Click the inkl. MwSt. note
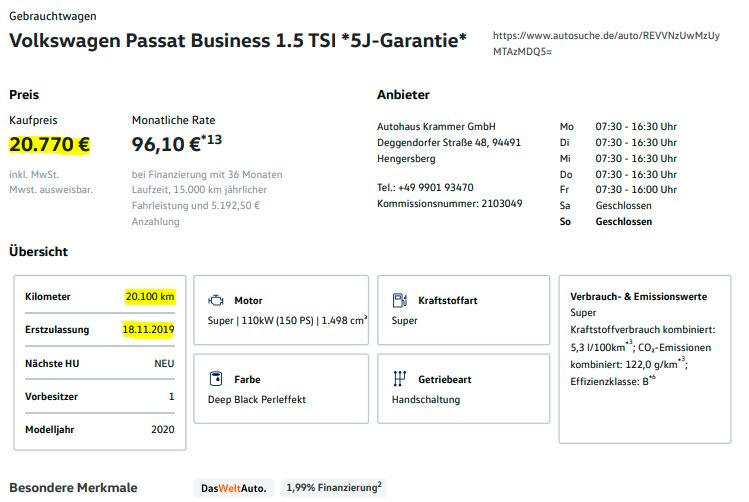The image size is (749, 502). (x=34, y=174)
